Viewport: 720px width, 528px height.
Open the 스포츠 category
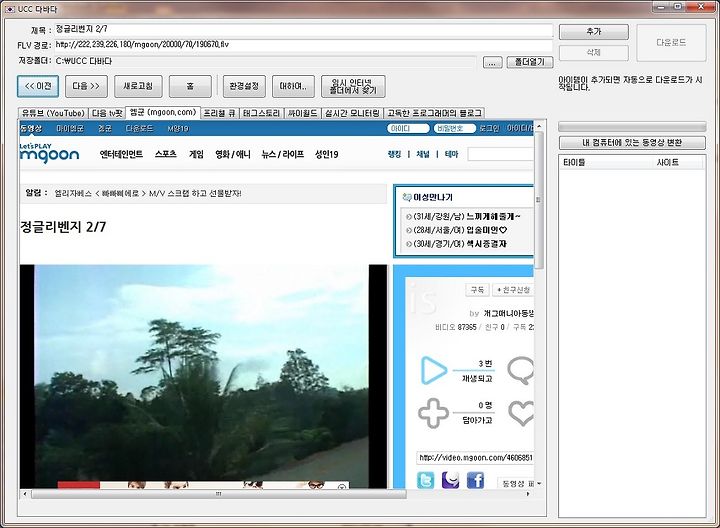coord(166,154)
